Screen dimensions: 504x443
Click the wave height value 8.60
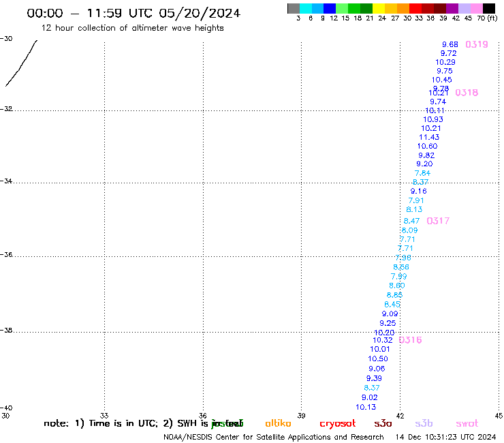pos(396,286)
